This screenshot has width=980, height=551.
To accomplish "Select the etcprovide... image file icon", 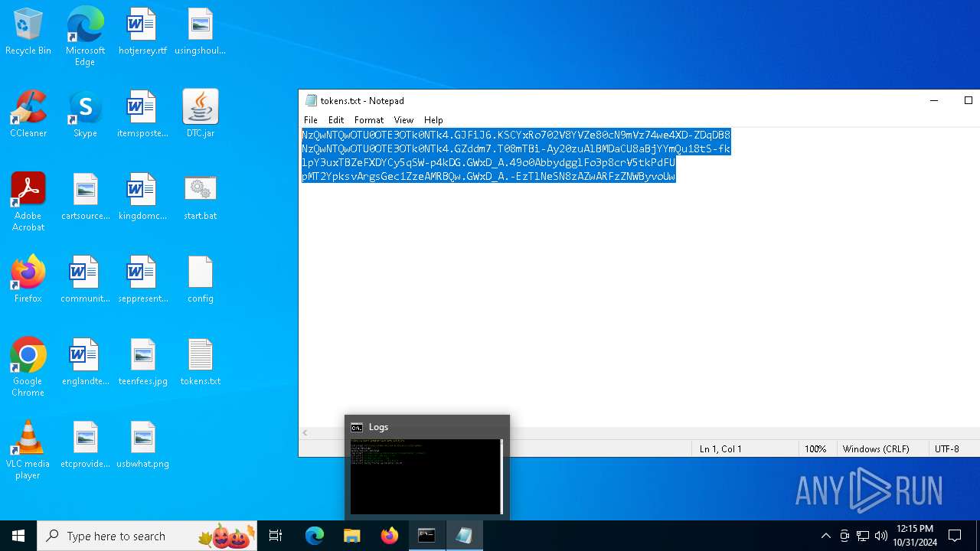I will point(85,445).
